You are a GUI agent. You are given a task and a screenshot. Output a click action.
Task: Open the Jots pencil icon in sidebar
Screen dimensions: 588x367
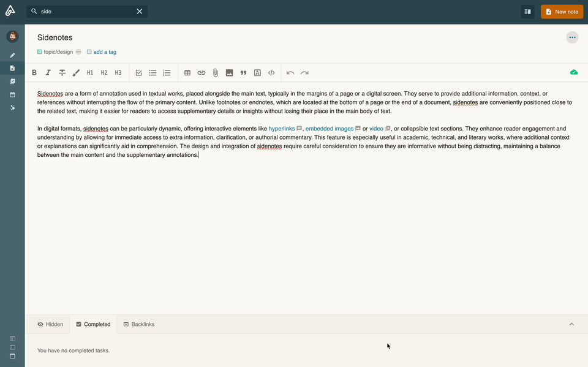[x=12, y=55]
